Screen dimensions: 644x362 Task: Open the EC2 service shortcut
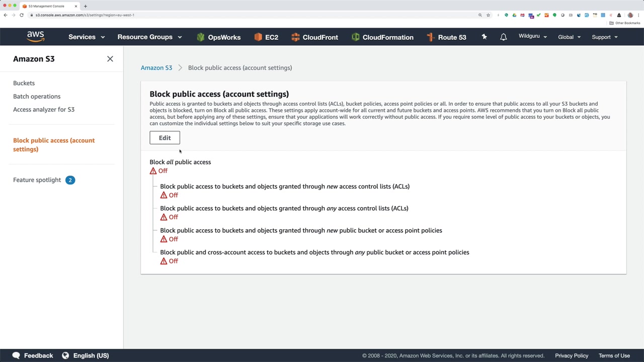click(x=266, y=37)
